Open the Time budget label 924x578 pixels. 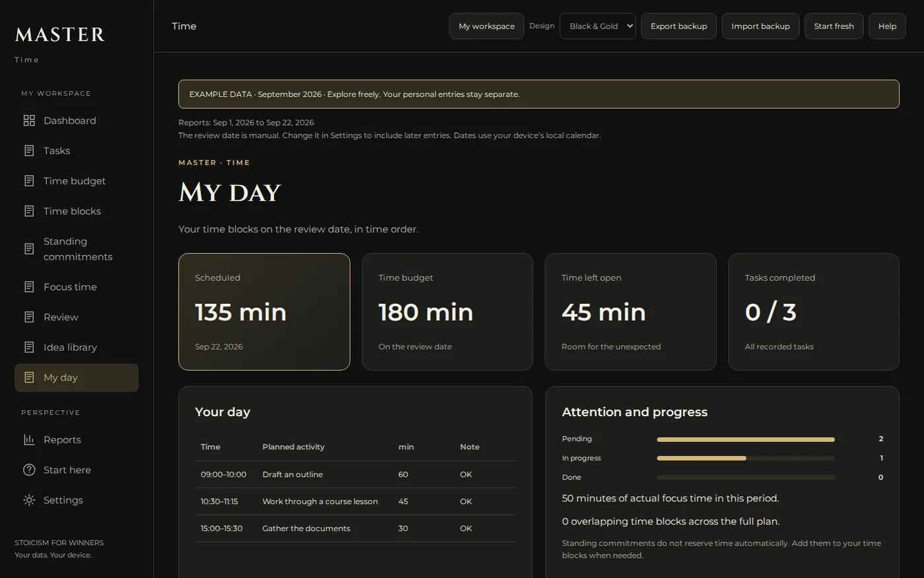pyautogui.click(x=75, y=181)
